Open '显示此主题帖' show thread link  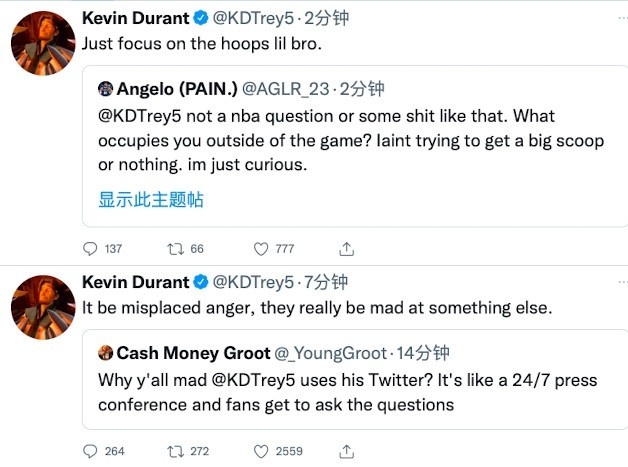tap(150, 200)
